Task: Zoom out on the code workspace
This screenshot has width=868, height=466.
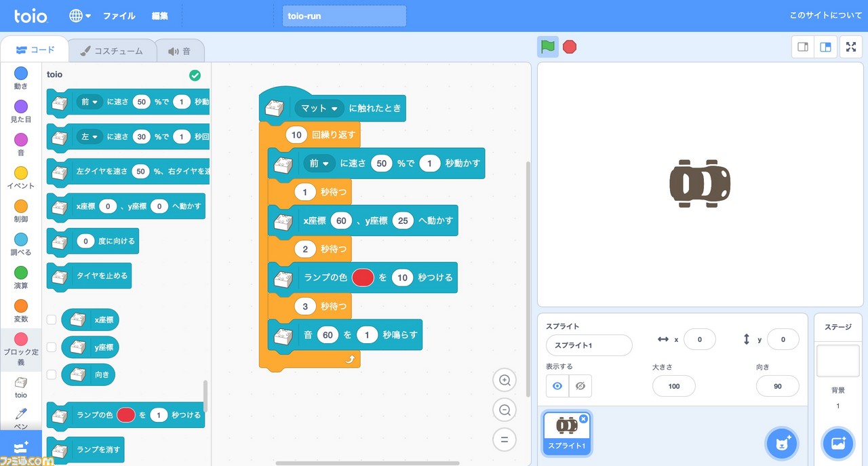Action: pos(505,410)
